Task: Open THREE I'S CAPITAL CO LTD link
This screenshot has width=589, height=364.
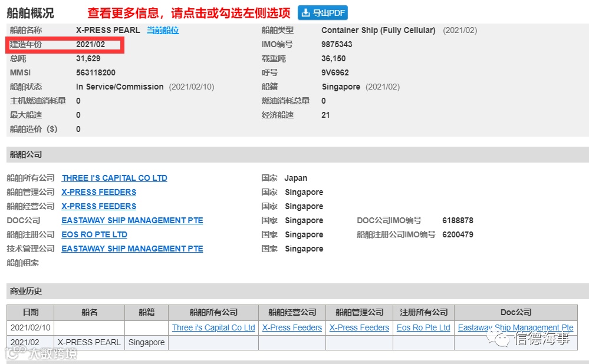Action: (x=114, y=178)
